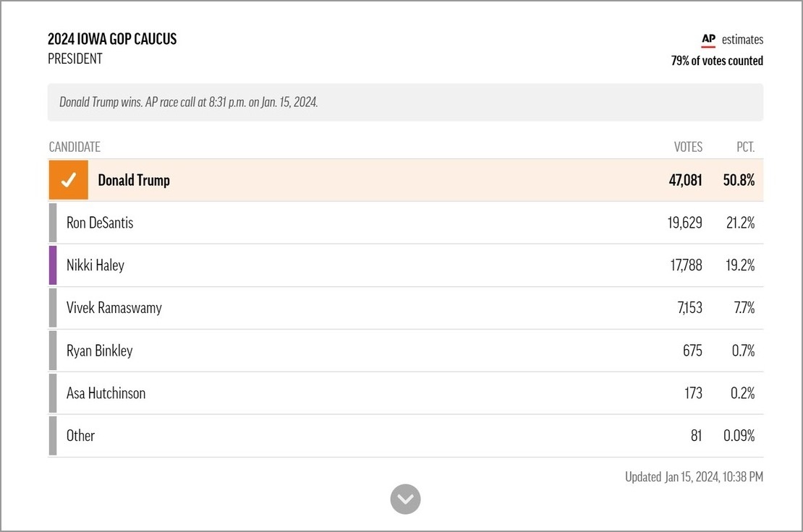This screenshot has height=532, width=803.
Task: Click the Other candidates row label
Action: [80, 435]
